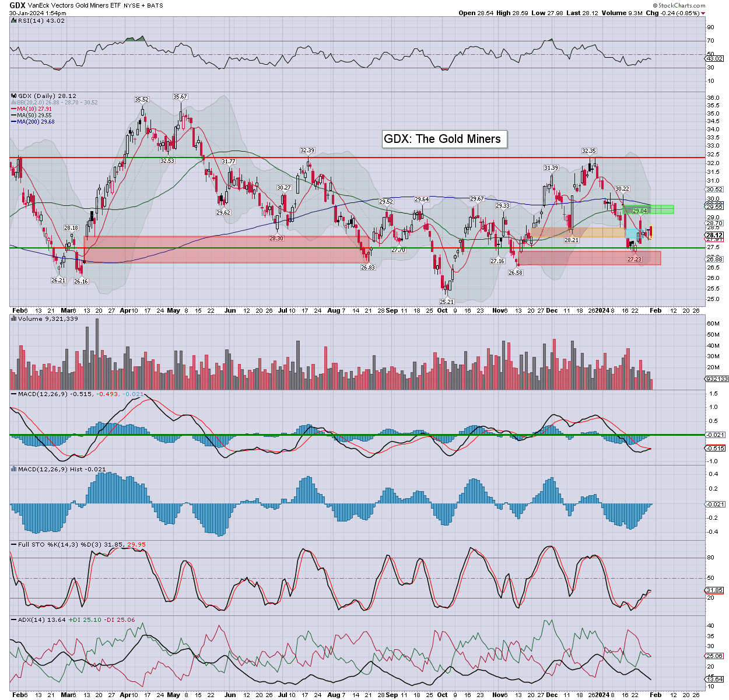Click the candlestick icon beside GDX (Daily)
This screenshot has width=729, height=700.
coord(14,96)
